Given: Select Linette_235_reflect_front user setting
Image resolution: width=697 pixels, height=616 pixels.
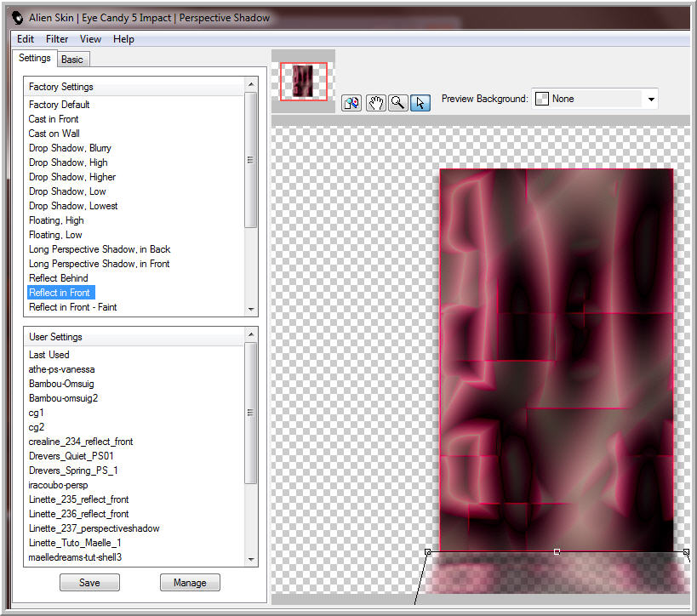Looking at the screenshot, I should coord(78,499).
